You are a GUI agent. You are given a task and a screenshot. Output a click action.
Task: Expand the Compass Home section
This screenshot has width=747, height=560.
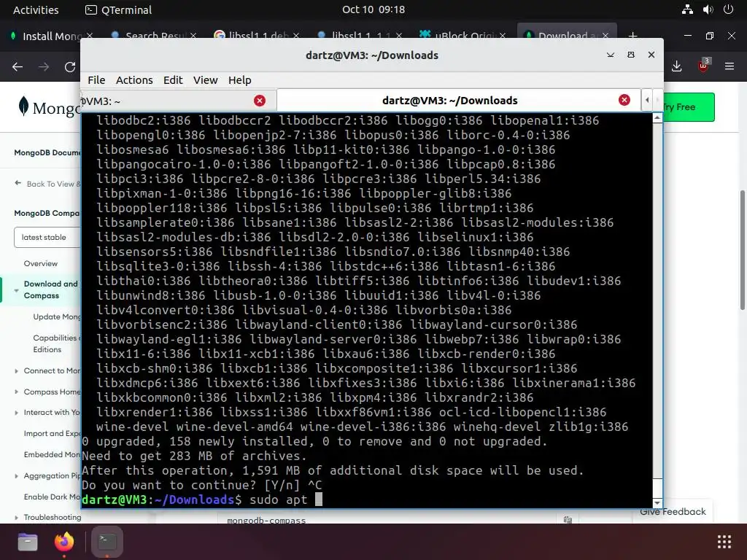tap(16, 392)
